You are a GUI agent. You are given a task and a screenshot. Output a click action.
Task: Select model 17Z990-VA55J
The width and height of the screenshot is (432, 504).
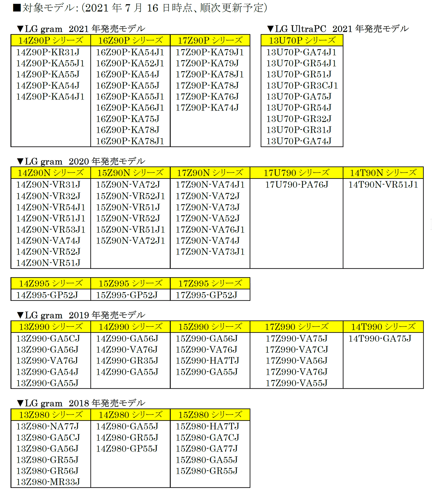[x=296, y=383]
